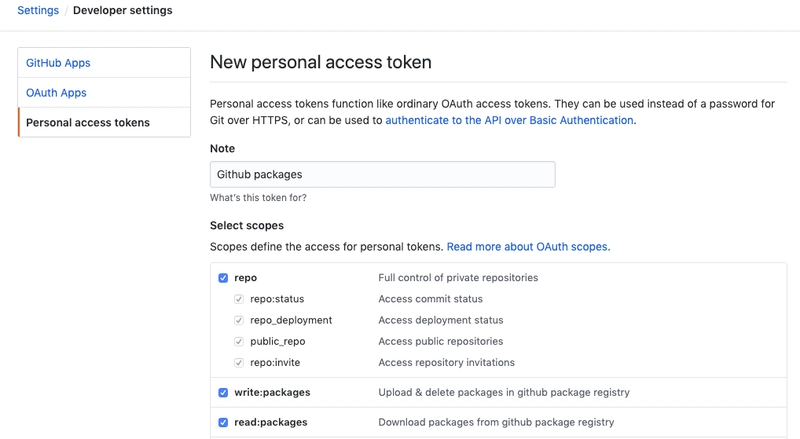800x439 pixels.
Task: Click the repo:status scope label
Action: [277, 299]
